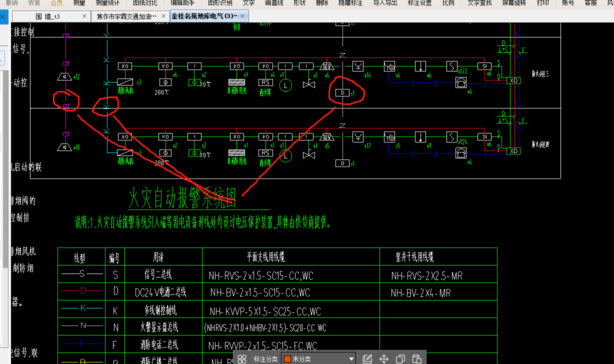Select the 测量 measure tool
The image size is (614, 364).
[x=79, y=3]
